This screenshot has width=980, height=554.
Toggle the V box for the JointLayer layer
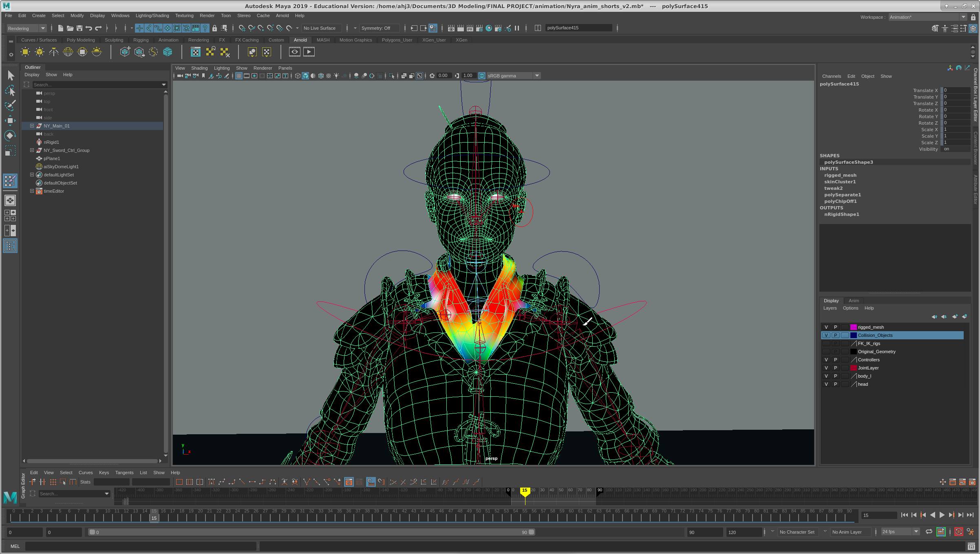click(826, 368)
